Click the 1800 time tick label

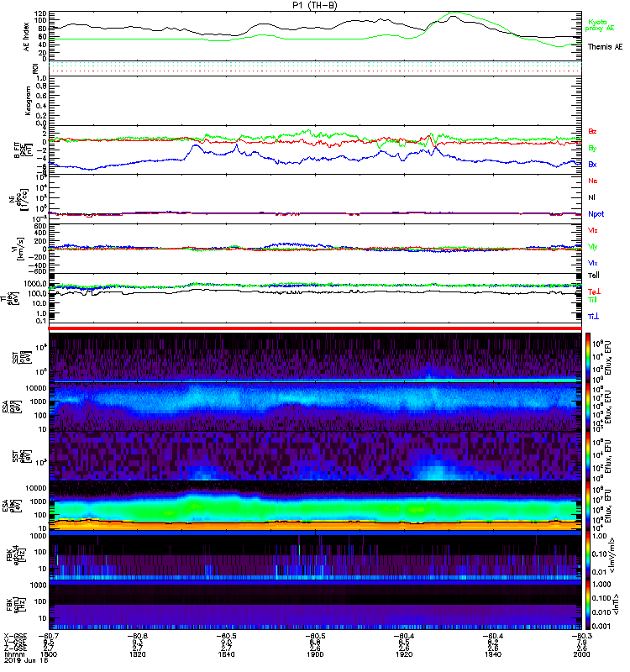tap(49, 654)
